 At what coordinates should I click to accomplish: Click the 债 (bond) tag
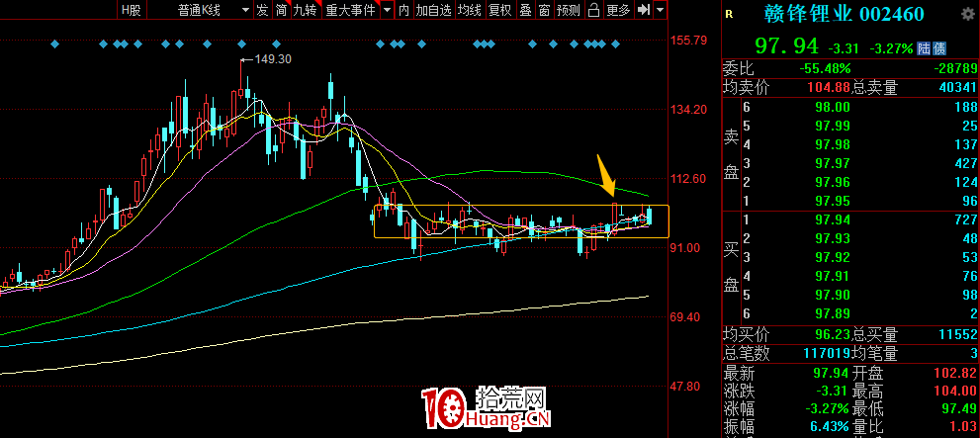[939, 48]
